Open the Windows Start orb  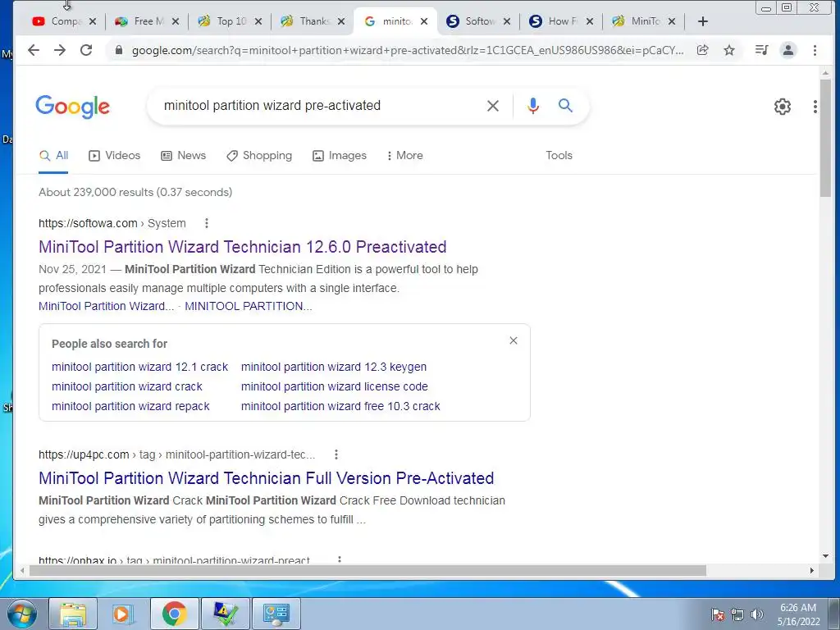pyautogui.click(x=22, y=614)
